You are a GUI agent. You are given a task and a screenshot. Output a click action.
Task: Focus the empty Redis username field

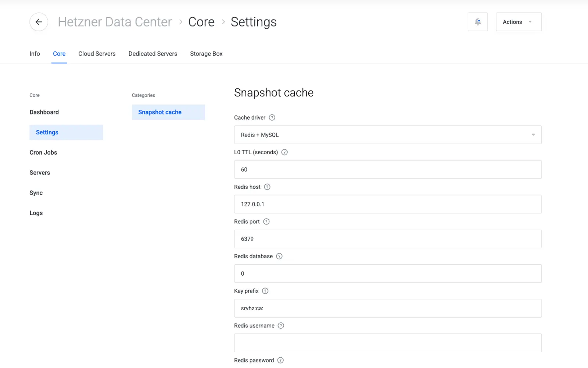pyautogui.click(x=388, y=343)
